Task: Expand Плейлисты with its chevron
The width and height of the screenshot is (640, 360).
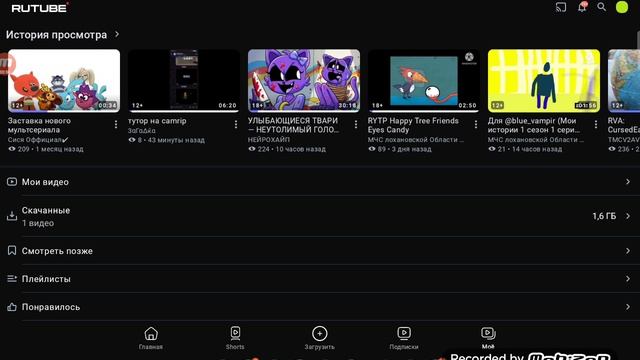Action: [x=628, y=279]
